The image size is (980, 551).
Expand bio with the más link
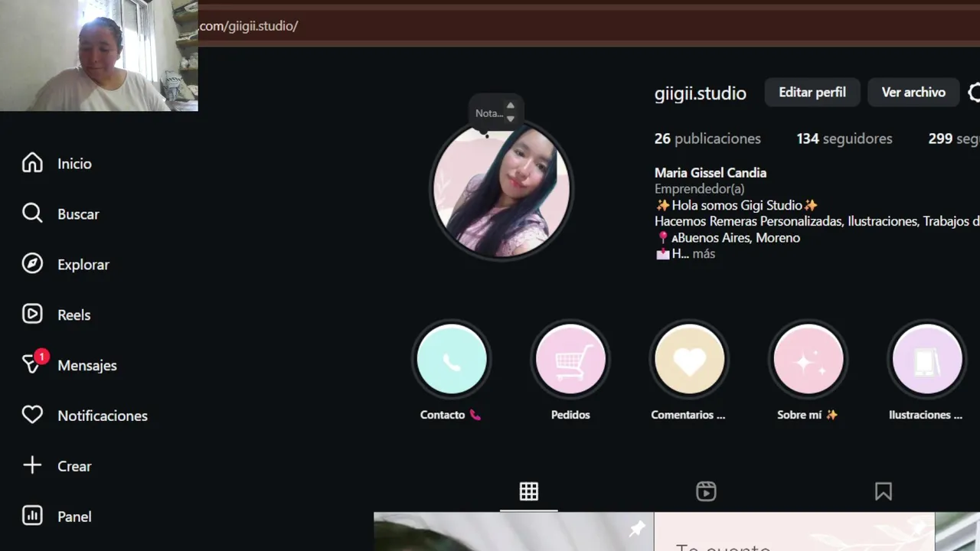pyautogui.click(x=704, y=254)
